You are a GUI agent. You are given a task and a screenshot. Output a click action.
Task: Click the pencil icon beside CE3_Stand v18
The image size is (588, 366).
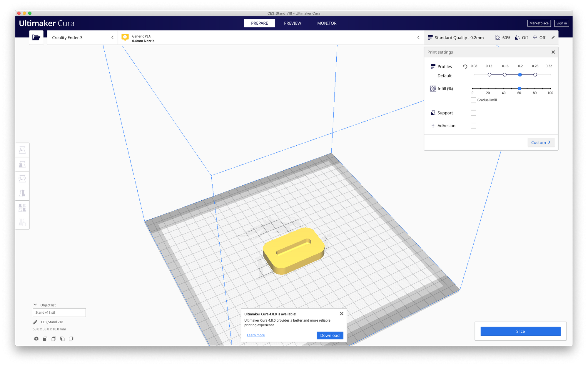click(35, 322)
